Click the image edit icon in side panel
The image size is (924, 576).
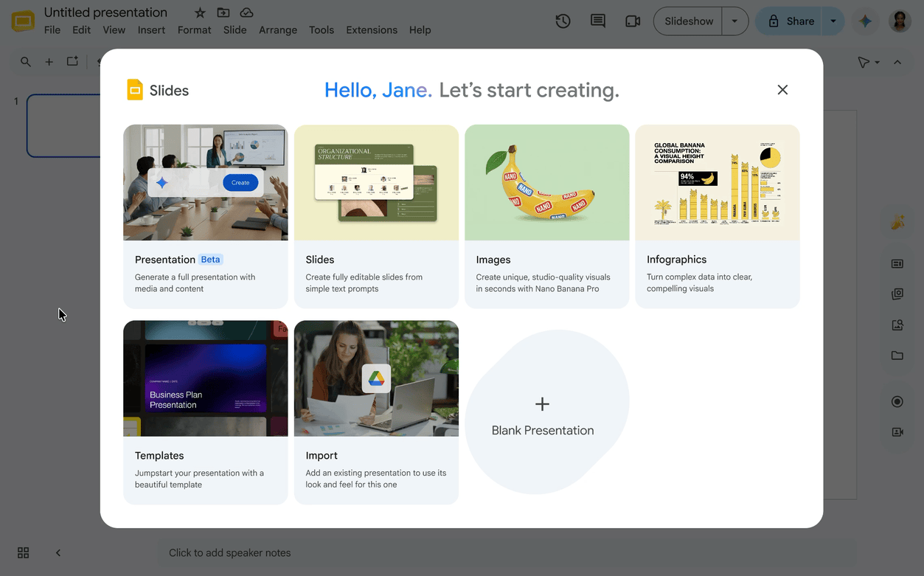click(x=897, y=325)
